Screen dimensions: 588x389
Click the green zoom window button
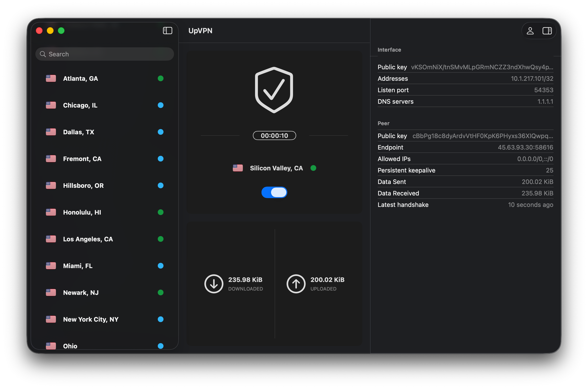(61, 31)
